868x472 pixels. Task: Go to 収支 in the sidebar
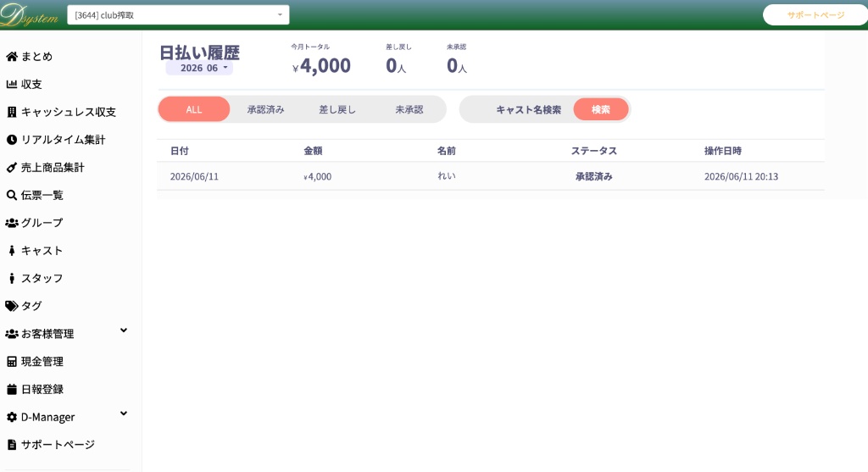(x=31, y=84)
